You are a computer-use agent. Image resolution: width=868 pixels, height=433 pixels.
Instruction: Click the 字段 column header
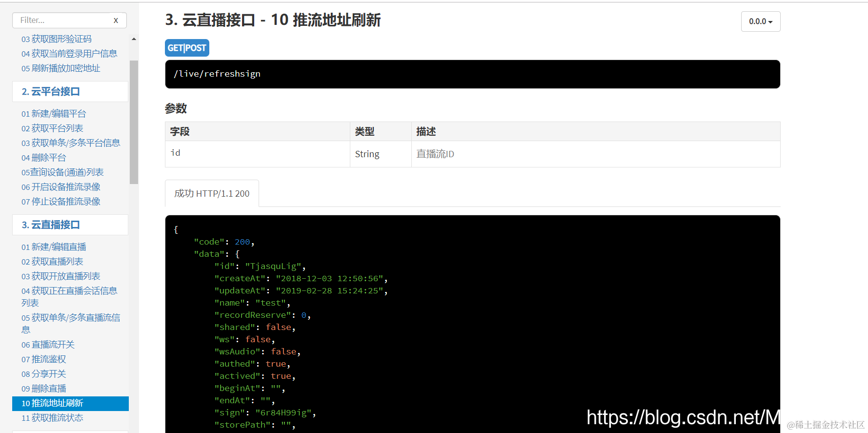pyautogui.click(x=258, y=131)
